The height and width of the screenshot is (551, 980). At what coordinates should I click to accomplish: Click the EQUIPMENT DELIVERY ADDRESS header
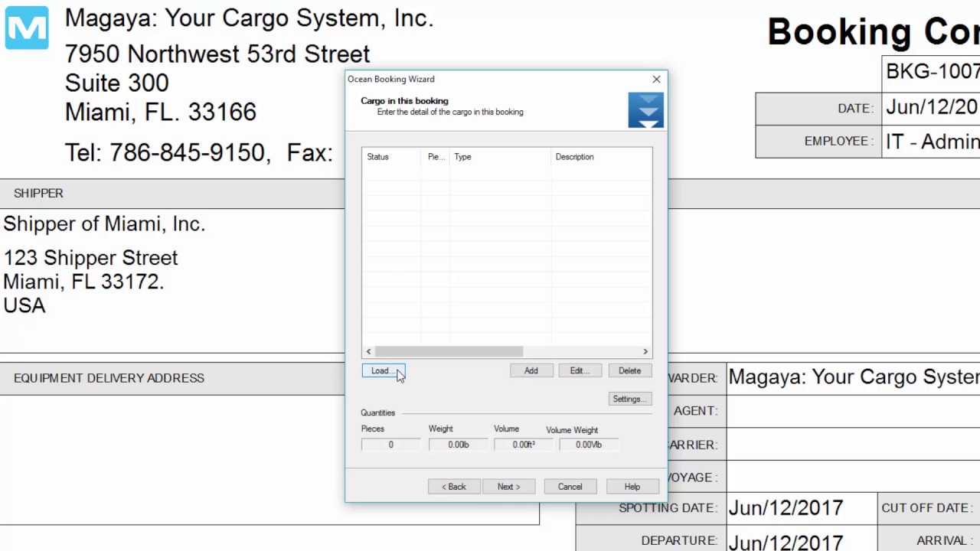pos(109,378)
